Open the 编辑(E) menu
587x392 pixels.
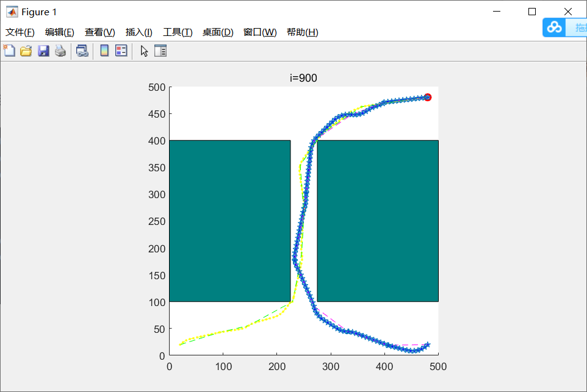pyautogui.click(x=60, y=32)
